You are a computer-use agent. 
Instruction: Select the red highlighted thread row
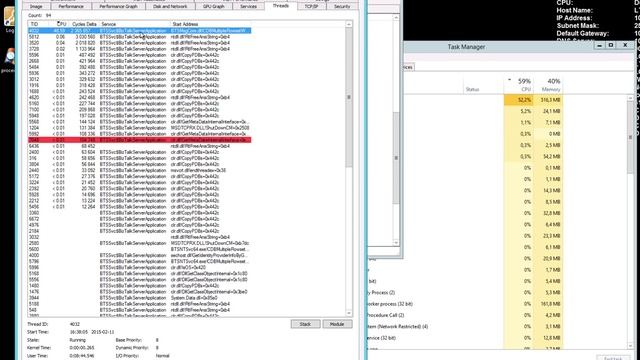coord(139,140)
